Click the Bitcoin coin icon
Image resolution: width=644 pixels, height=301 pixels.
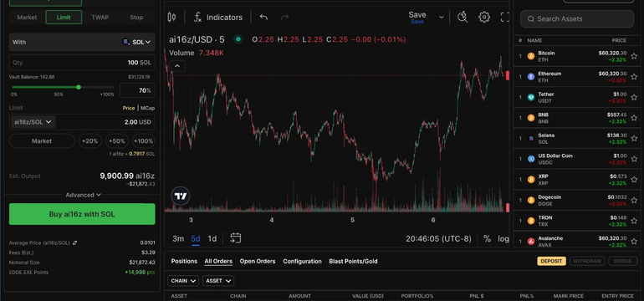[531, 56]
